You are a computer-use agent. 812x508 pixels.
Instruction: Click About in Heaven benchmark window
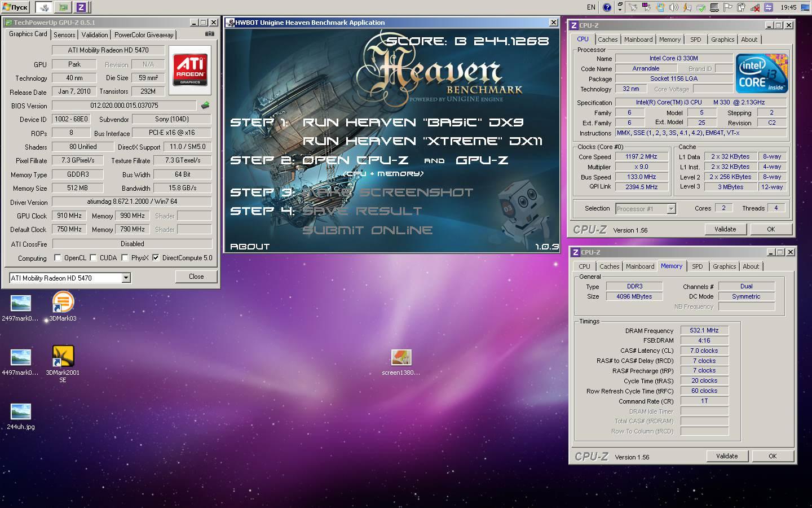click(250, 247)
